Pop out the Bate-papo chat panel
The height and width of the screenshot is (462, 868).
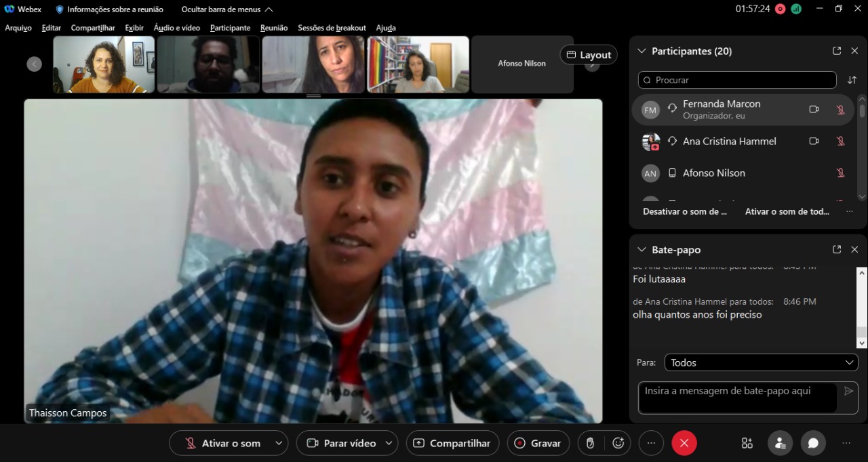[x=837, y=249]
